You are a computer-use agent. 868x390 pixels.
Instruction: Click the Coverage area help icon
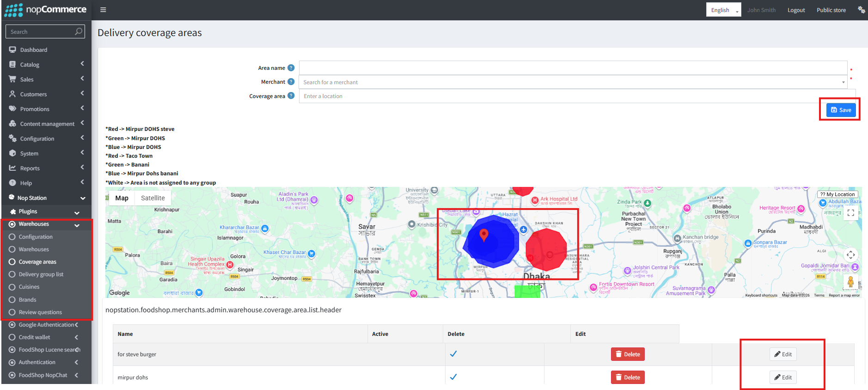pos(291,96)
